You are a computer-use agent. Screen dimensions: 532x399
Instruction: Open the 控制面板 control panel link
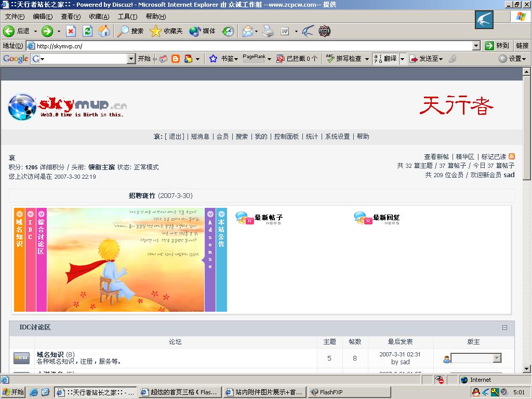286,137
